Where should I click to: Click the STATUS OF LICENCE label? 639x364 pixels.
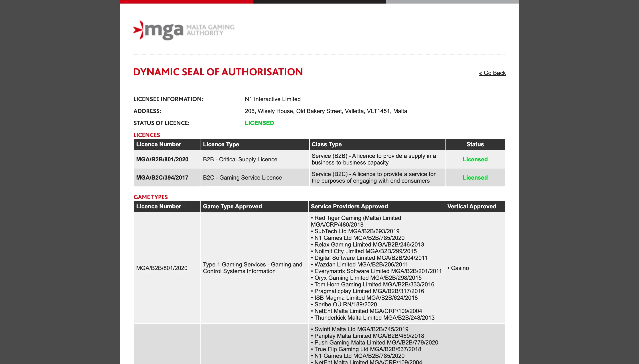[161, 123]
